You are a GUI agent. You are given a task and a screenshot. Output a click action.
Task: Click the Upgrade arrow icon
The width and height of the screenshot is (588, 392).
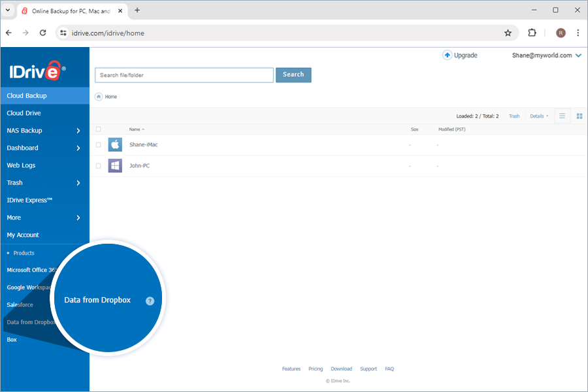447,55
